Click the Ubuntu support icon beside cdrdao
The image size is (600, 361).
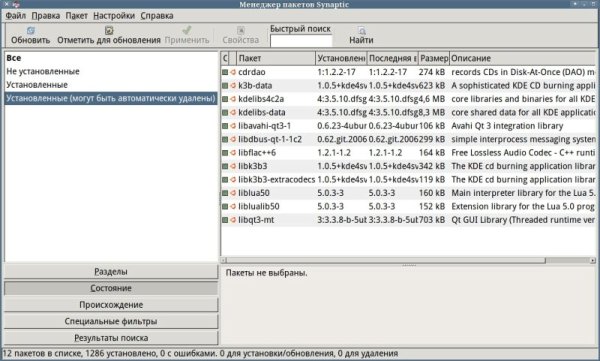[x=233, y=72]
